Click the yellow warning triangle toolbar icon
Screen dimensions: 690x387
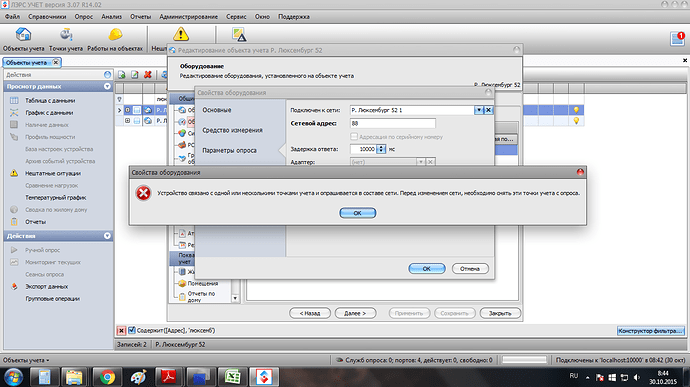click(x=180, y=34)
